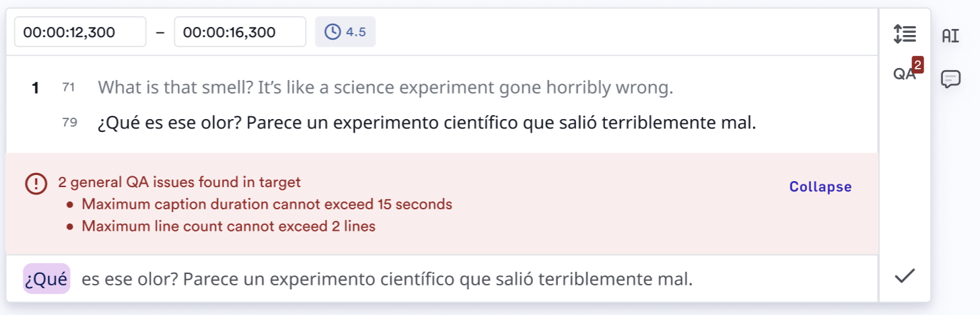980x315 pixels.
Task: Click the red QA badge showing 2
Action: [917, 65]
